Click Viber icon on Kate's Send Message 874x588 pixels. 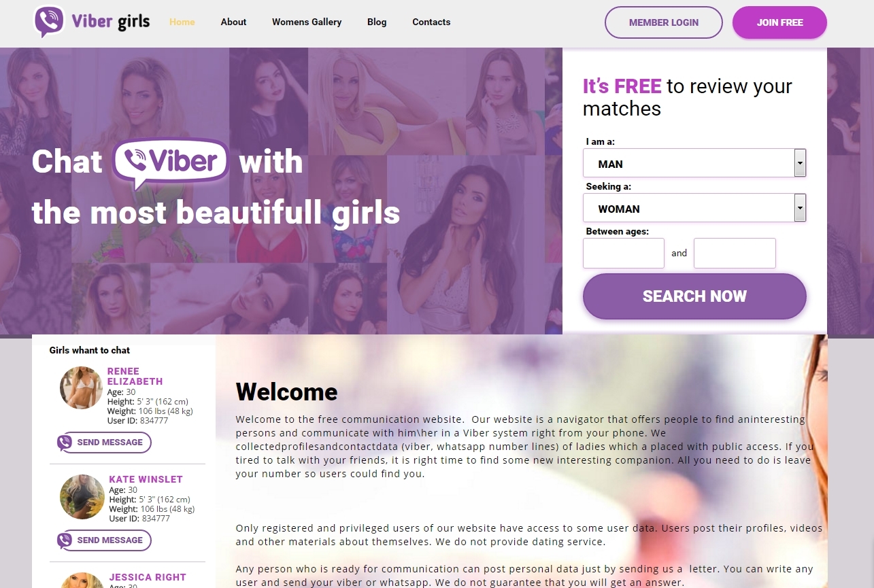click(65, 540)
